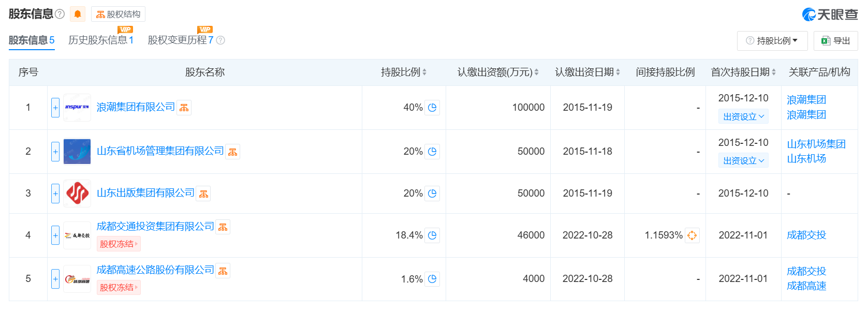Click pie chart icon beside 40% share
868x312 pixels.
coord(432,108)
